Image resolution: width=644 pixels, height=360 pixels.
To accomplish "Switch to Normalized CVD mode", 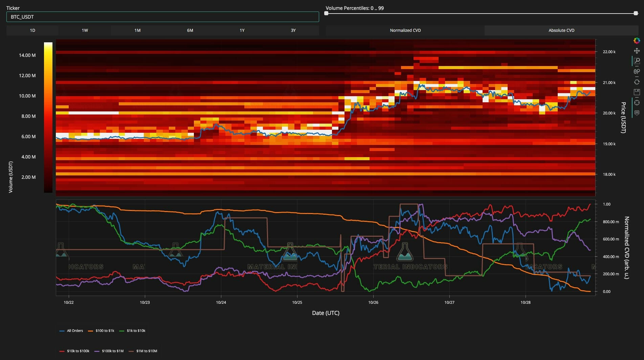I will click(x=405, y=30).
